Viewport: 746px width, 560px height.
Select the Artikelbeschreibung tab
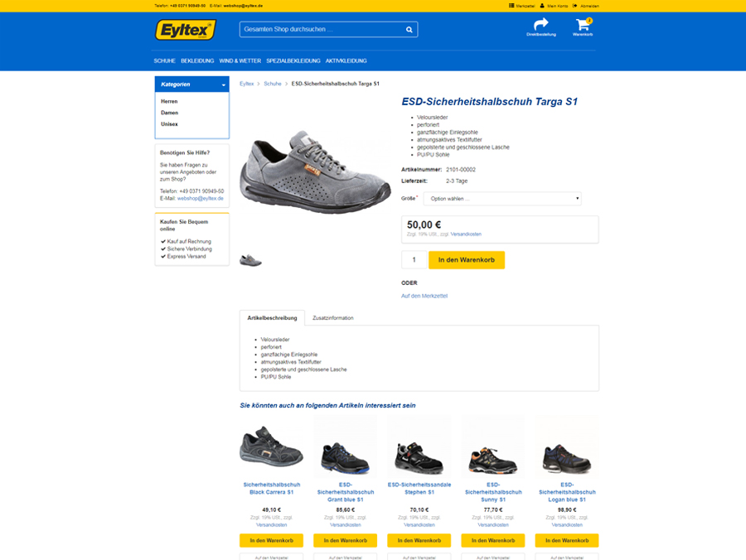pos(272,318)
